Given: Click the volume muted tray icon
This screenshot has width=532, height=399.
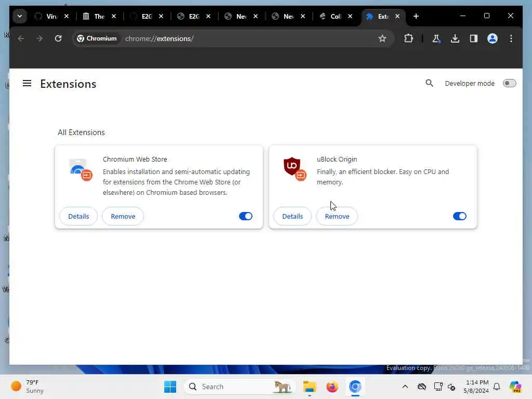Looking at the screenshot, I should [x=451, y=387].
